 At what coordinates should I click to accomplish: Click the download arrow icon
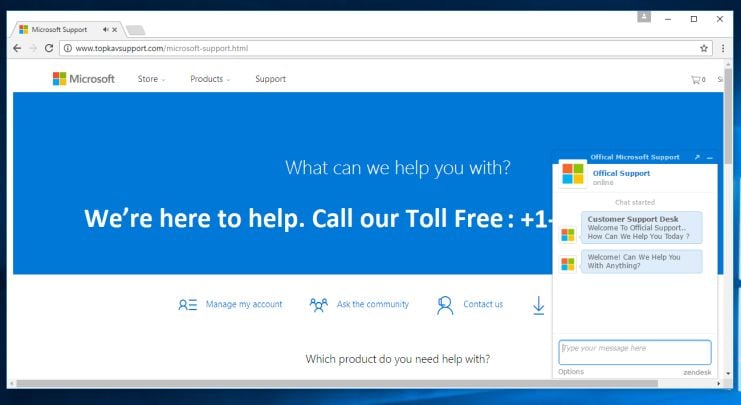pyautogui.click(x=538, y=305)
